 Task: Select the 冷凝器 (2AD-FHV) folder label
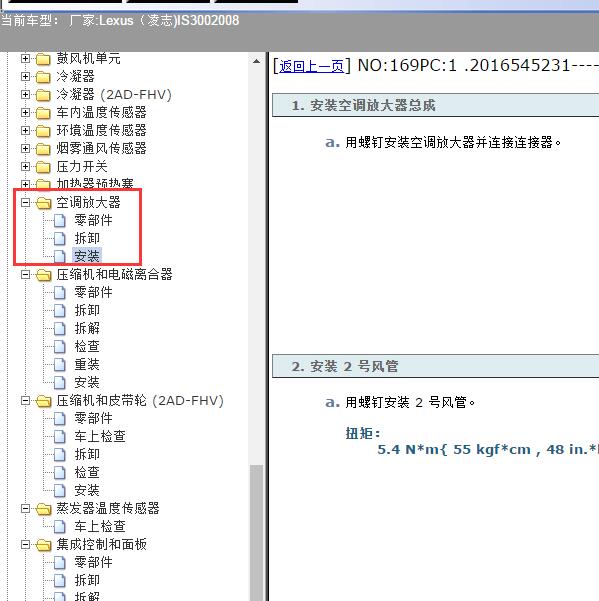(114, 94)
